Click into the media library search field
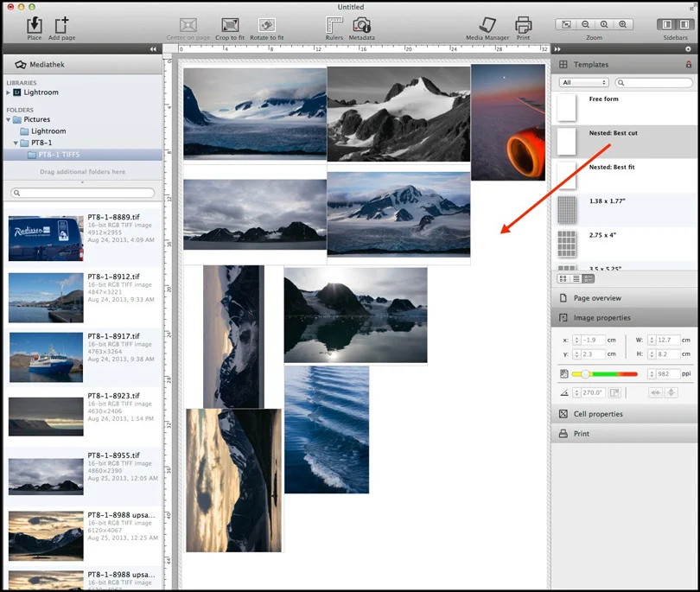Screen dimensions: 700x592 (83, 193)
